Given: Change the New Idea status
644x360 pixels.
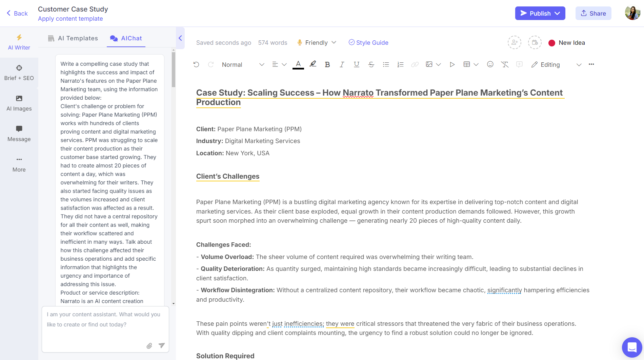Looking at the screenshot, I should pos(567,43).
